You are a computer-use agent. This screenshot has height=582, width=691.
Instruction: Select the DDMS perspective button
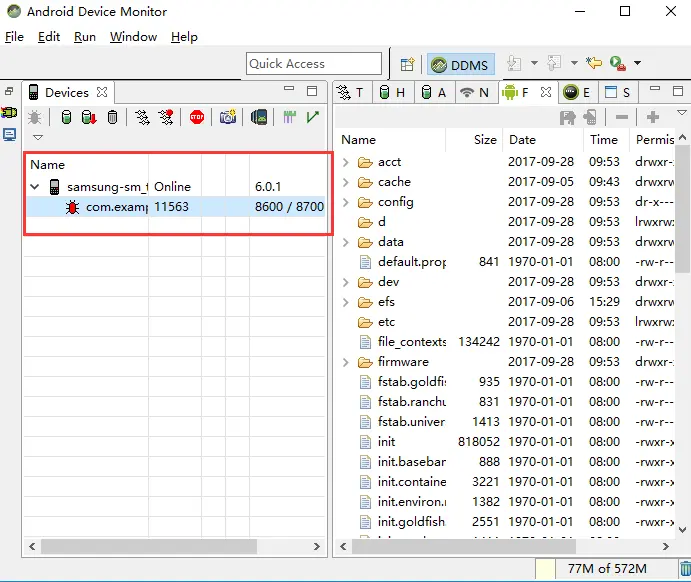(461, 65)
